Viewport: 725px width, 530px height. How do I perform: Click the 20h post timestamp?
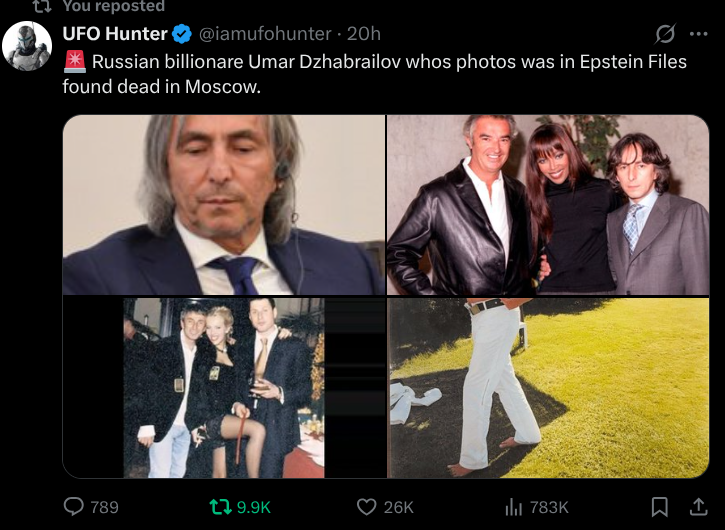[363, 34]
